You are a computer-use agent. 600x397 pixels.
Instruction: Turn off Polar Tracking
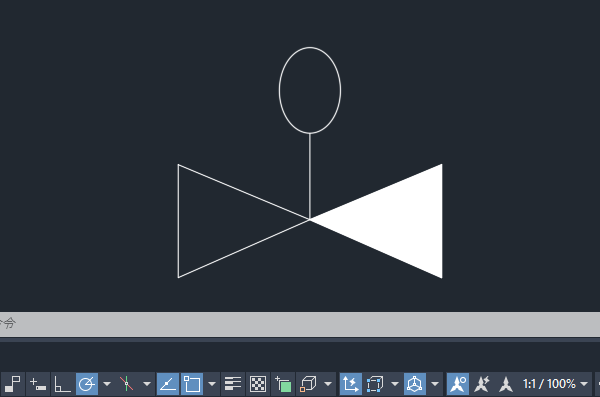tap(87, 384)
